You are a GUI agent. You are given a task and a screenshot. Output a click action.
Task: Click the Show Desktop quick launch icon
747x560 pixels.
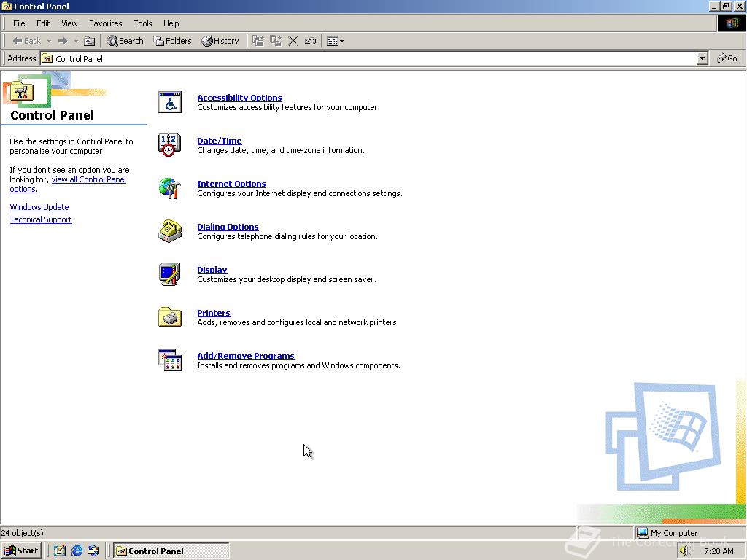[60, 551]
